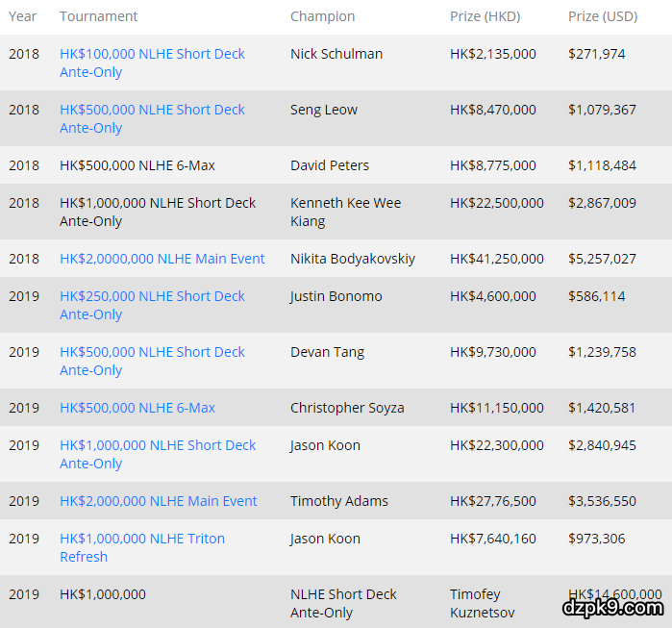The height and width of the screenshot is (628, 672).
Task: Click the 2019 HK$500,000 NLHE 6-Max link
Action: pos(137,408)
